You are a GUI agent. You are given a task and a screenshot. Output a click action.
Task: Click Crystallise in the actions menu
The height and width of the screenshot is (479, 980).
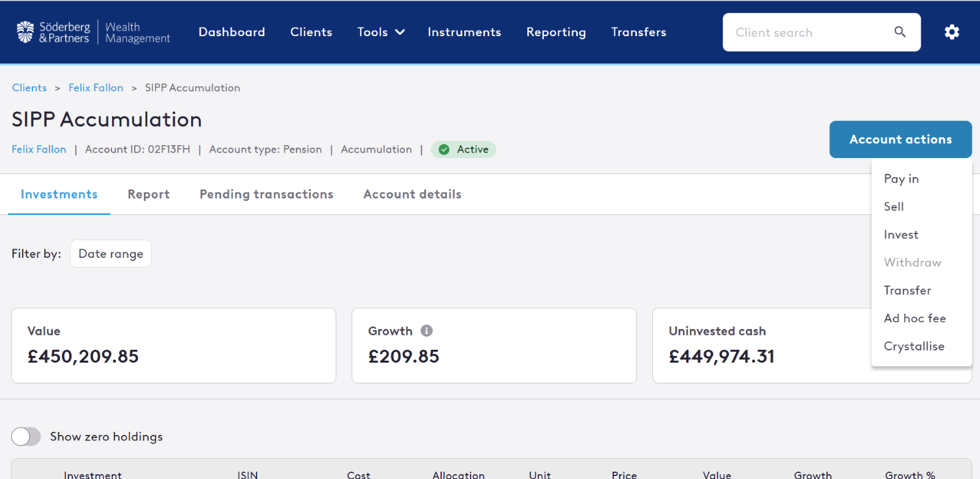tap(914, 346)
